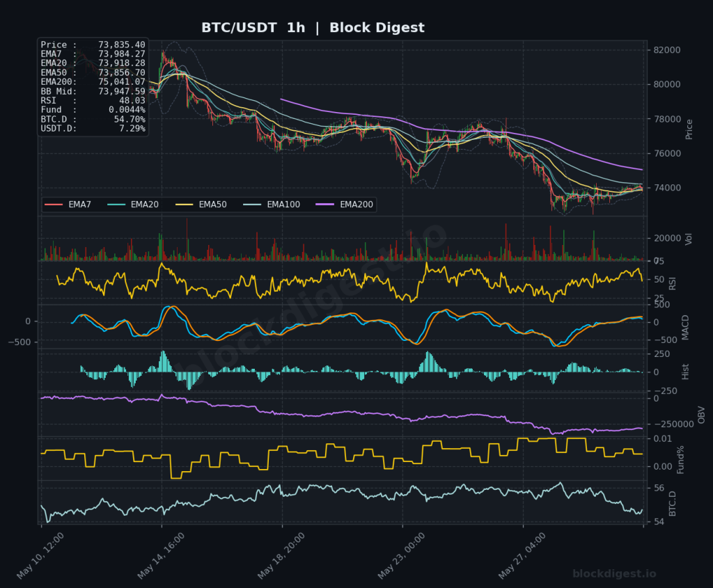Screen dimensions: 713x588
Task: Click the red EMA7 legend swatch
Action: (x=54, y=205)
